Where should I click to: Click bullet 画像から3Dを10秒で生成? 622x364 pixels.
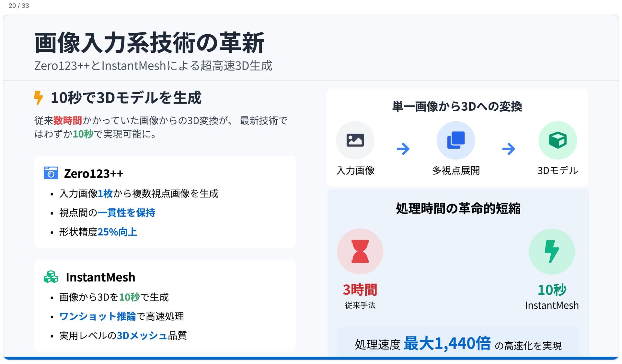114,297
